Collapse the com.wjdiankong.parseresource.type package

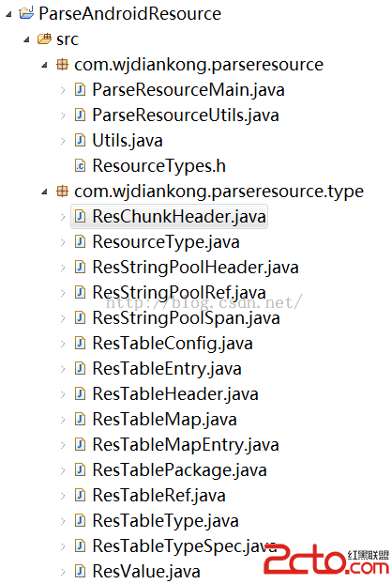[x=45, y=192]
